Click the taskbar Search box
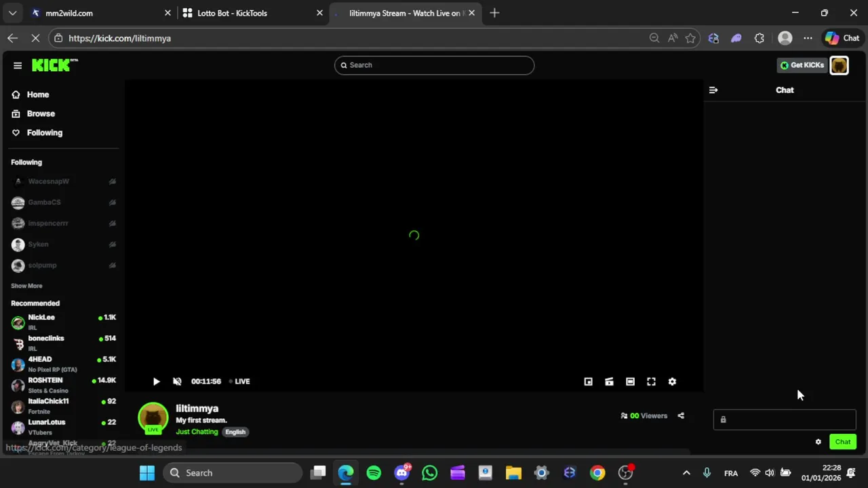Image resolution: width=868 pixels, height=488 pixels. [x=233, y=473]
